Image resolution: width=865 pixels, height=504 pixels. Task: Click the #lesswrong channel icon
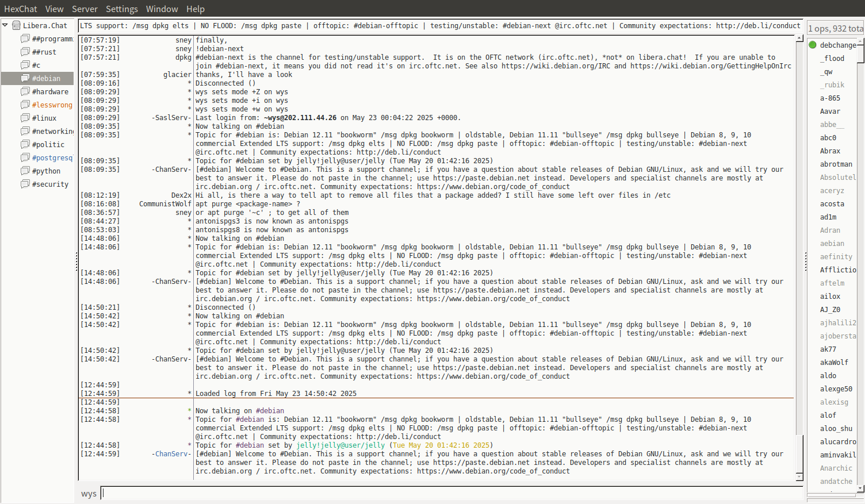25,105
